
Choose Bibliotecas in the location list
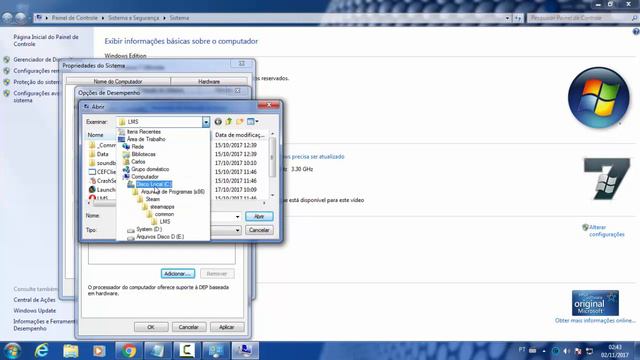143,154
